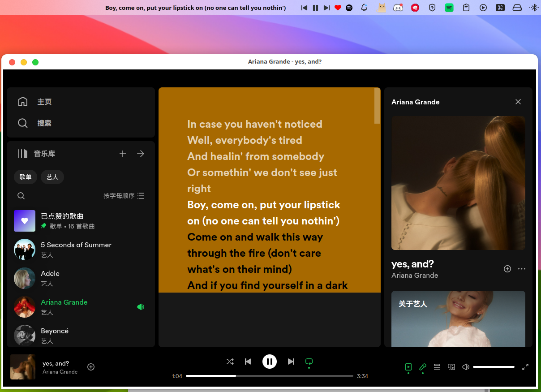Filter the library by artists (艺人)

pyautogui.click(x=52, y=177)
